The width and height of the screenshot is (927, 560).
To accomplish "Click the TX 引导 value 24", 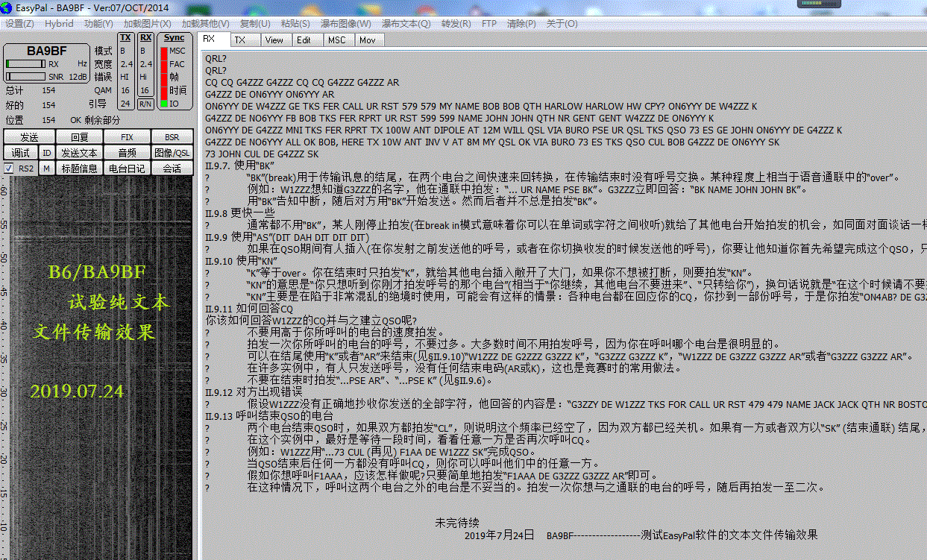I will tap(125, 104).
